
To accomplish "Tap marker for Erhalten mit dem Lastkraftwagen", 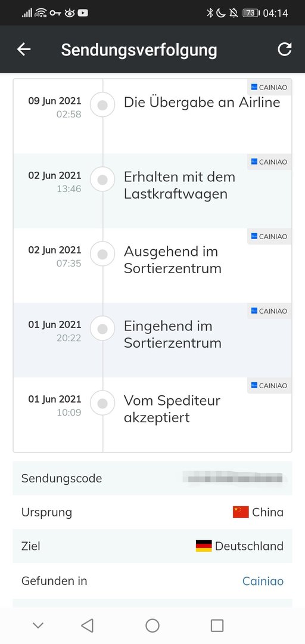I will (102, 179).
